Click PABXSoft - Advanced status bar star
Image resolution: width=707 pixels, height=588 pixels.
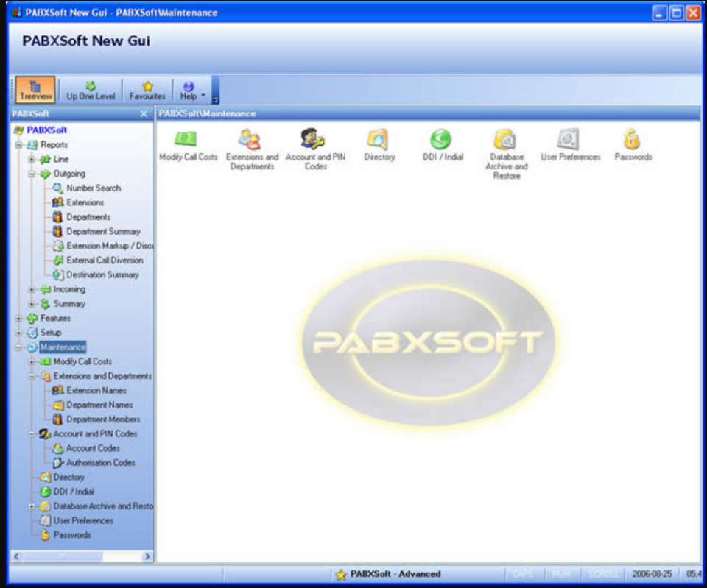[341, 575]
